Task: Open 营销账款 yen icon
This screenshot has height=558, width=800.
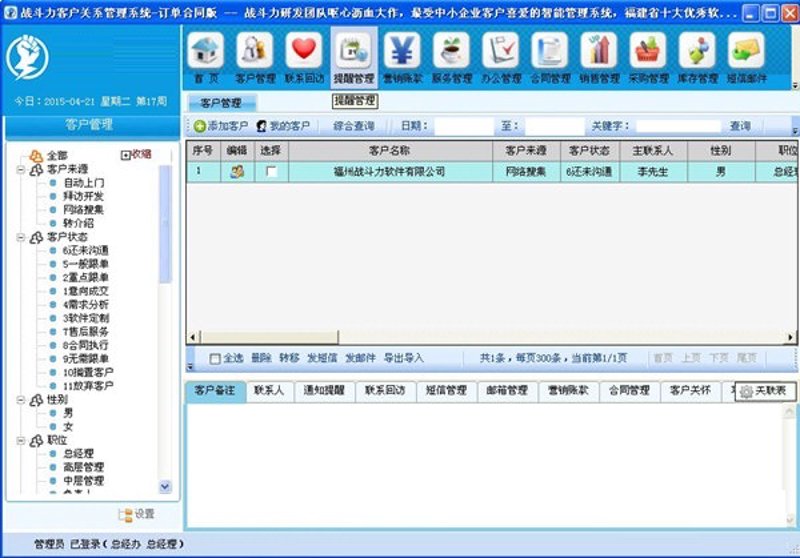Action: (402, 50)
